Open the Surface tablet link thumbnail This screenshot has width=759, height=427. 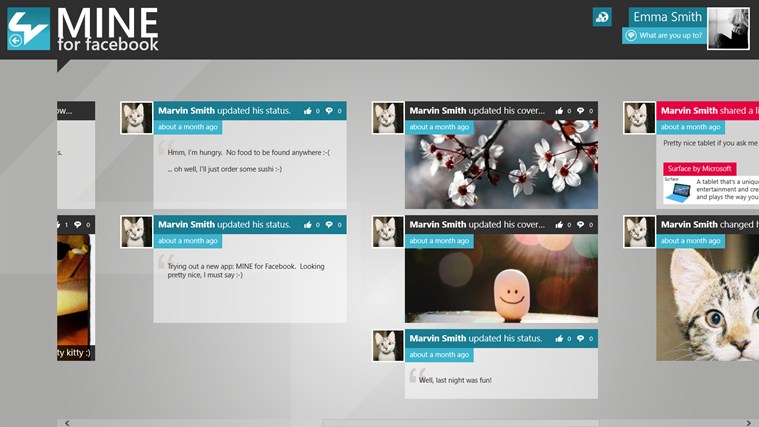pos(678,190)
